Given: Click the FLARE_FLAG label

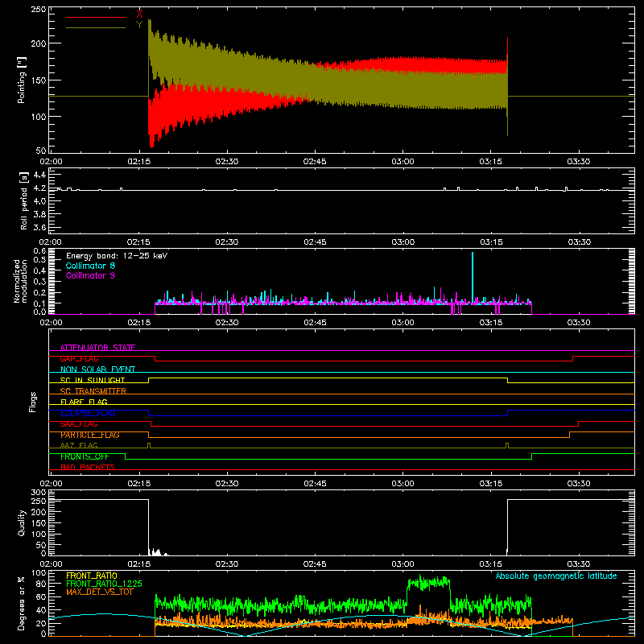Looking at the screenshot, I should 84,402.
